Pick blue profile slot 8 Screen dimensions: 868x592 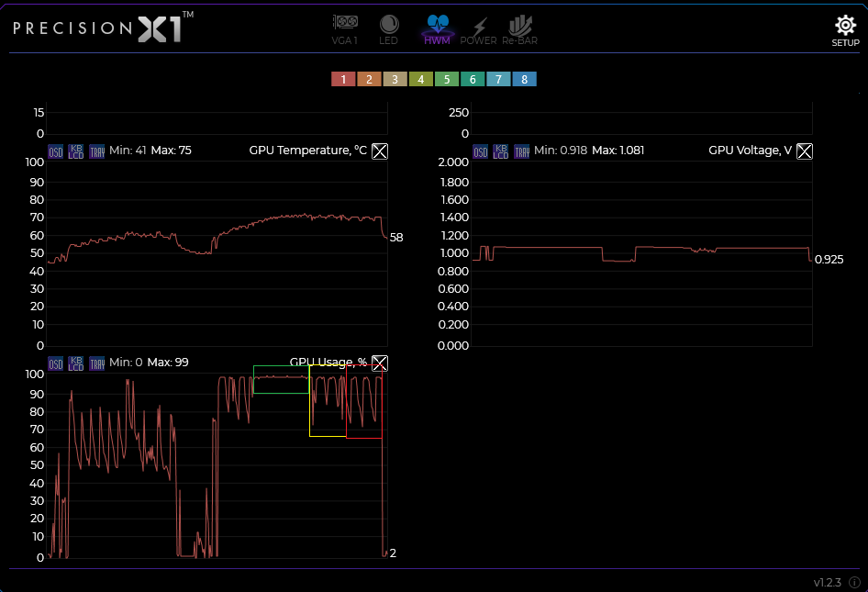(x=524, y=79)
